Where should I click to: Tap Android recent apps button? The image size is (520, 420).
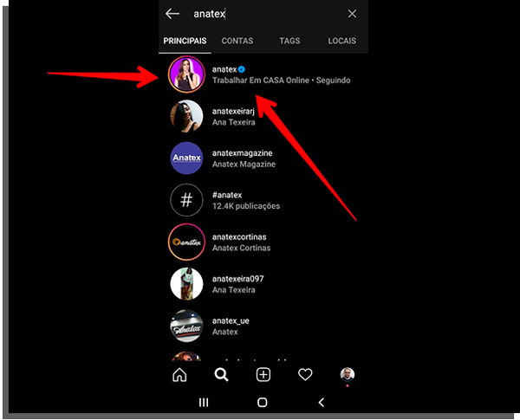[204, 403]
